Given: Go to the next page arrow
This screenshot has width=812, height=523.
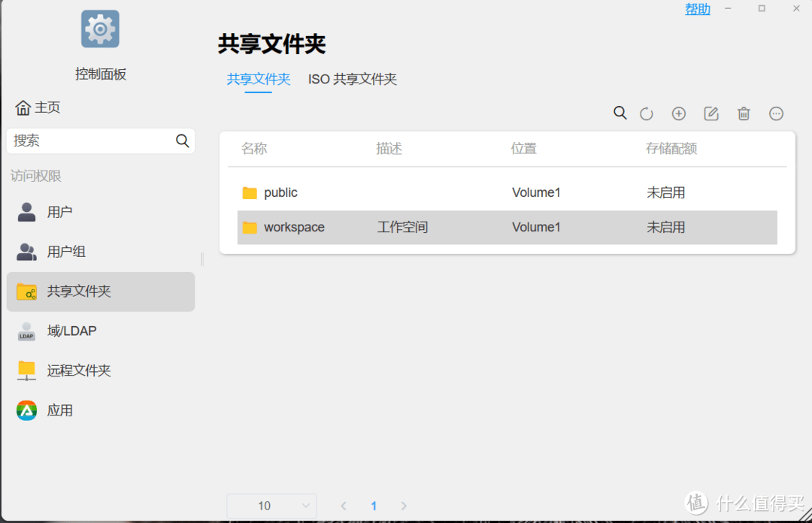Looking at the screenshot, I should [404, 506].
